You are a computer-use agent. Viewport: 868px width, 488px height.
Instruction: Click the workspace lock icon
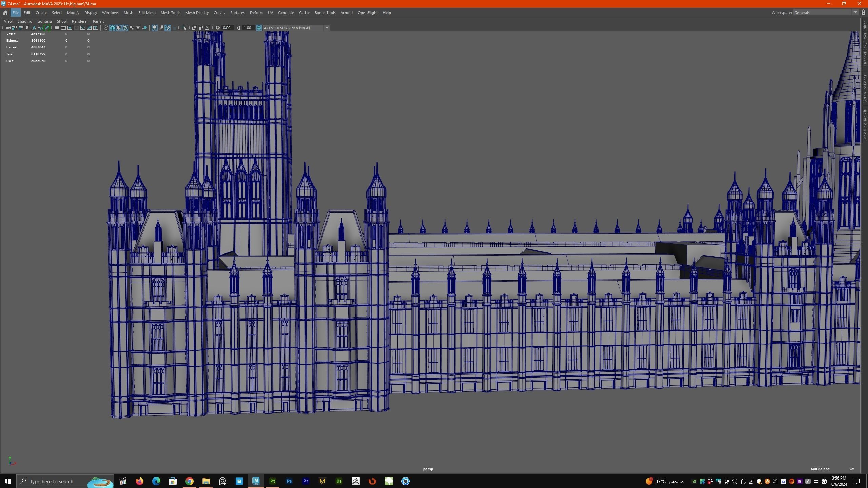[863, 13]
